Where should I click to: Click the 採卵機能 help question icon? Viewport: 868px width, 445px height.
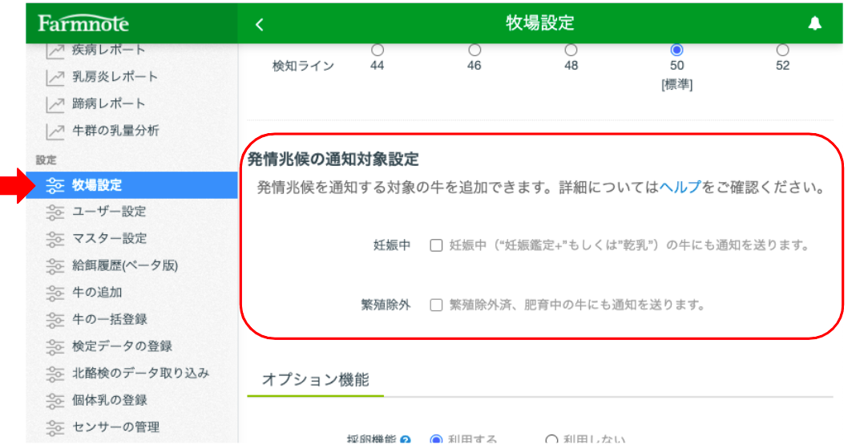[x=406, y=440]
